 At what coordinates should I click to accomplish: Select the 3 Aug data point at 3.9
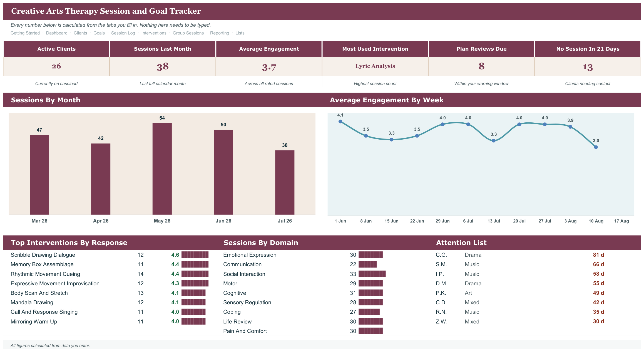coord(570,127)
